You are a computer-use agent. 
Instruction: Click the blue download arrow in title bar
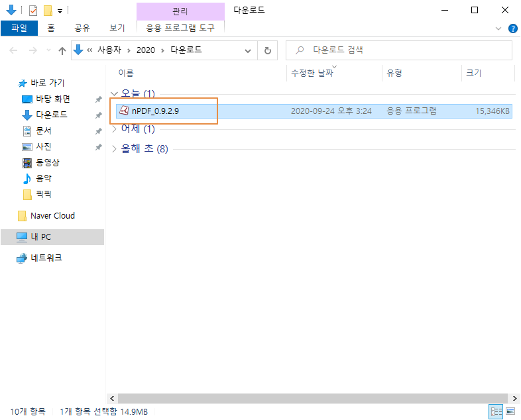[x=11, y=11]
